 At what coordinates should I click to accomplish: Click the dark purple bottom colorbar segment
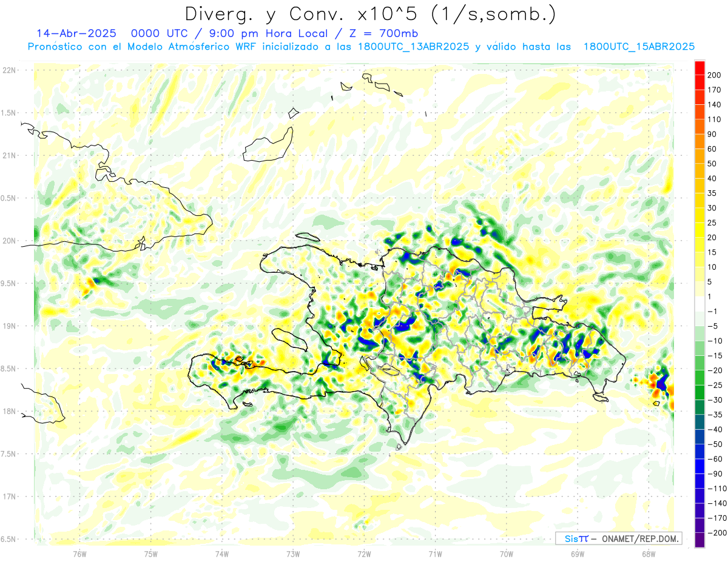click(699, 540)
